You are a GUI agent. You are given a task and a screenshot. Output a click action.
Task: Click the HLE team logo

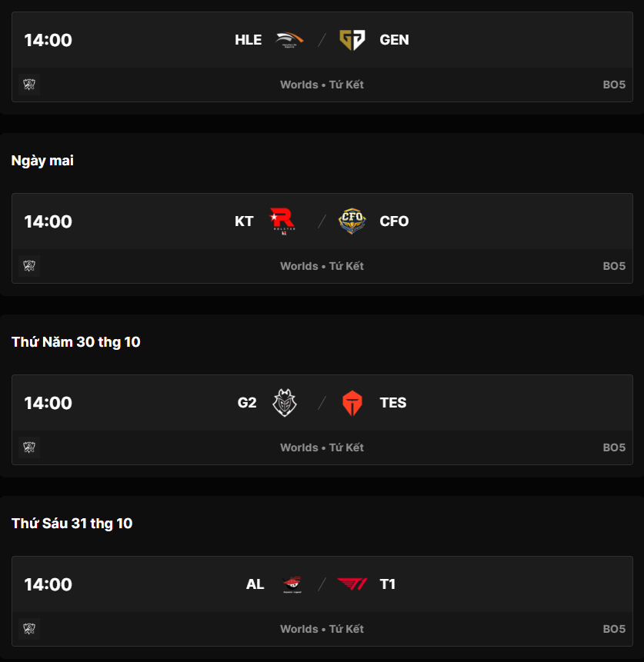(x=290, y=40)
